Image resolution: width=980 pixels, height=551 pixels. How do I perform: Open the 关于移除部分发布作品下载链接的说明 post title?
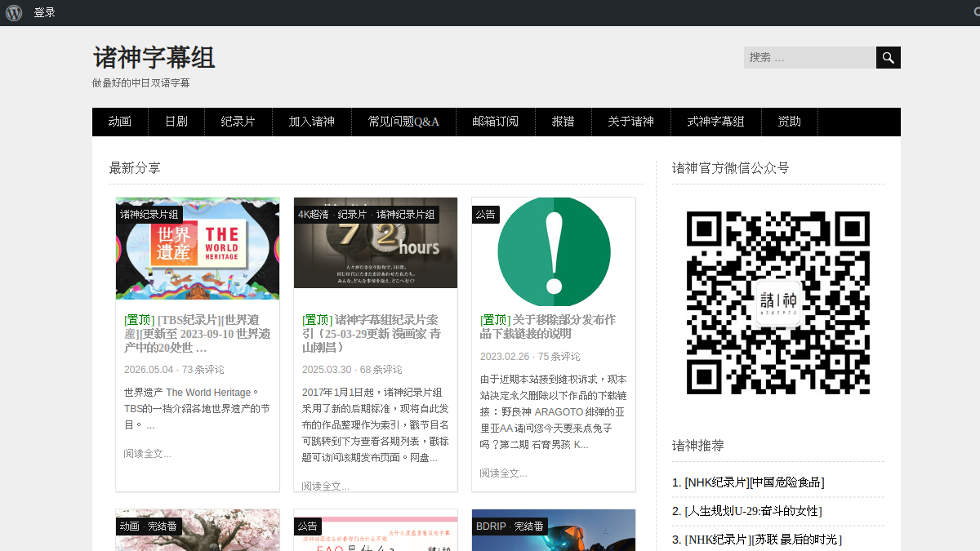[548, 327]
